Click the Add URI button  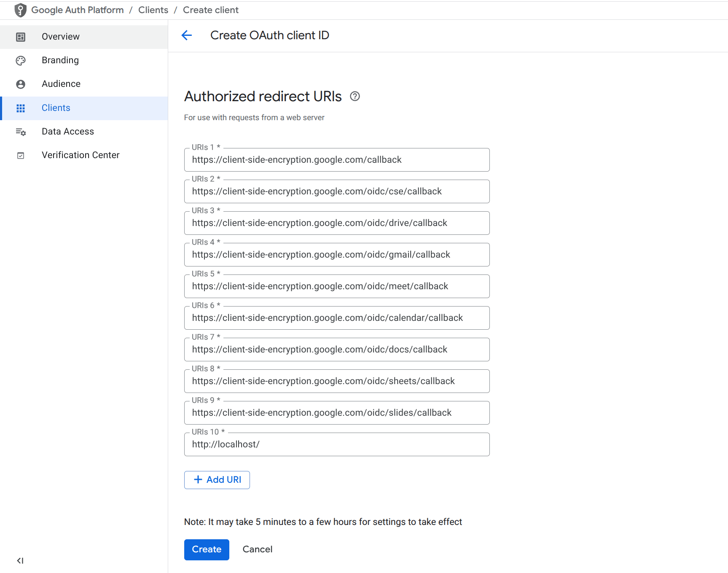coord(217,480)
